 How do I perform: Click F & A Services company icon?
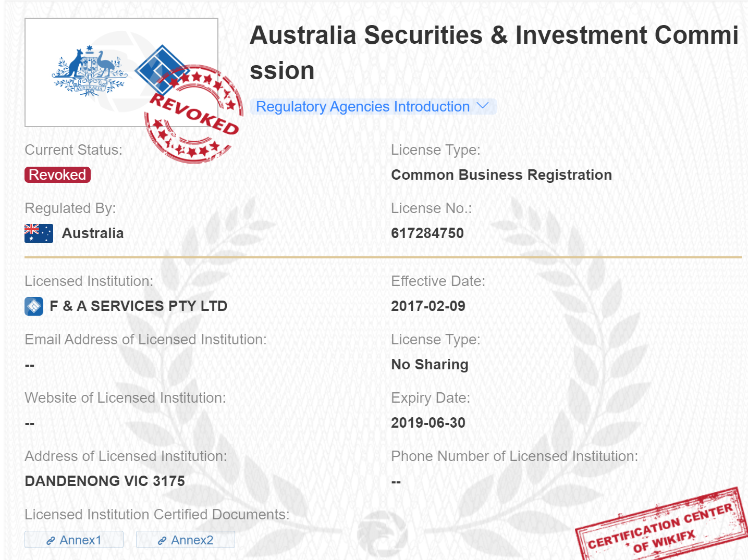click(x=34, y=306)
